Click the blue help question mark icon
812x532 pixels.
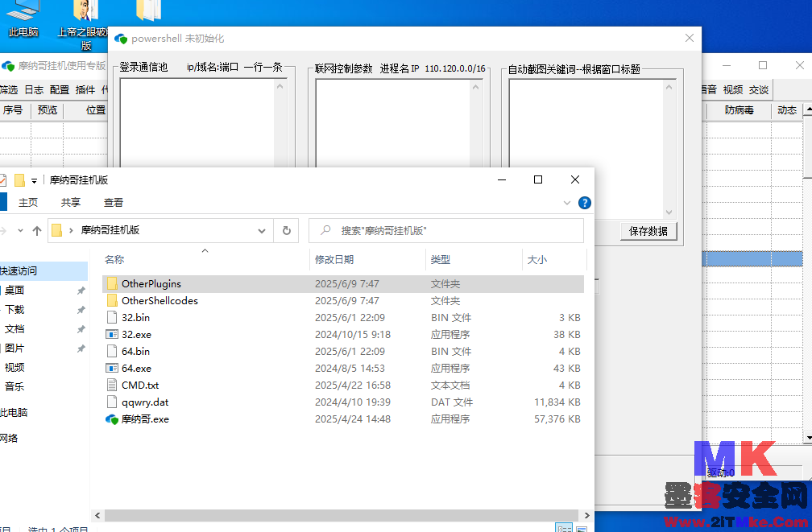(585, 203)
